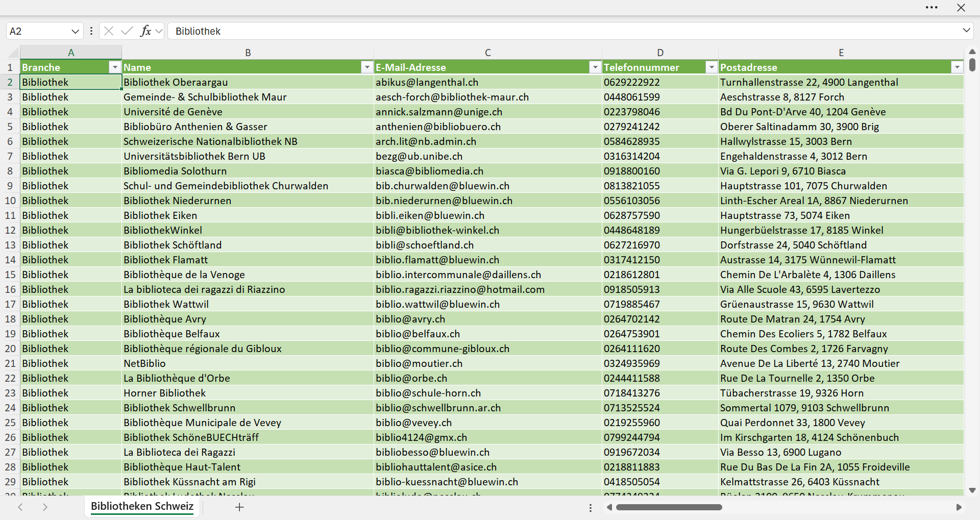
Task: Open the Telefonnummer filter dropdown
Action: click(x=712, y=67)
